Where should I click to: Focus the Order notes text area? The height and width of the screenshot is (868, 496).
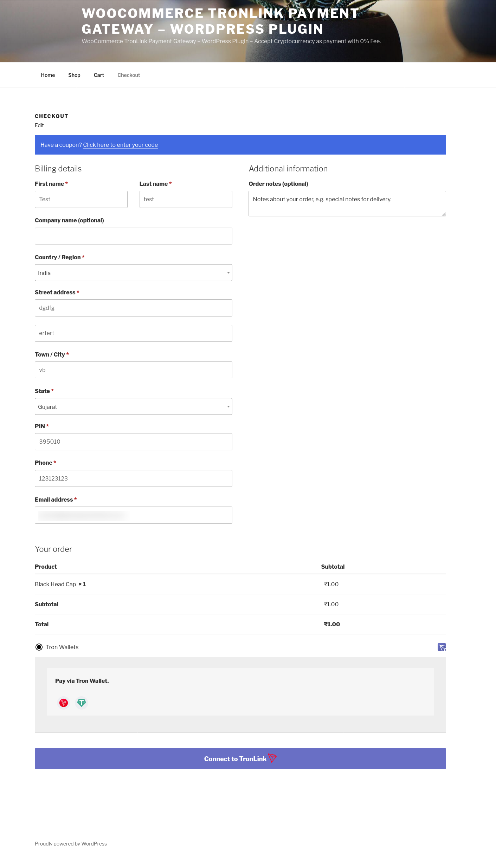pos(347,203)
